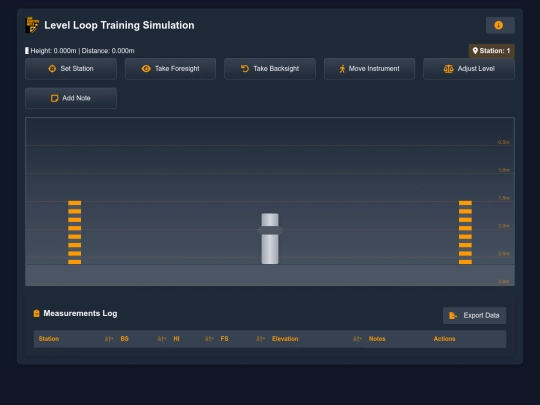Take a foresight reading
540x405 pixels.
pyautogui.click(x=170, y=69)
